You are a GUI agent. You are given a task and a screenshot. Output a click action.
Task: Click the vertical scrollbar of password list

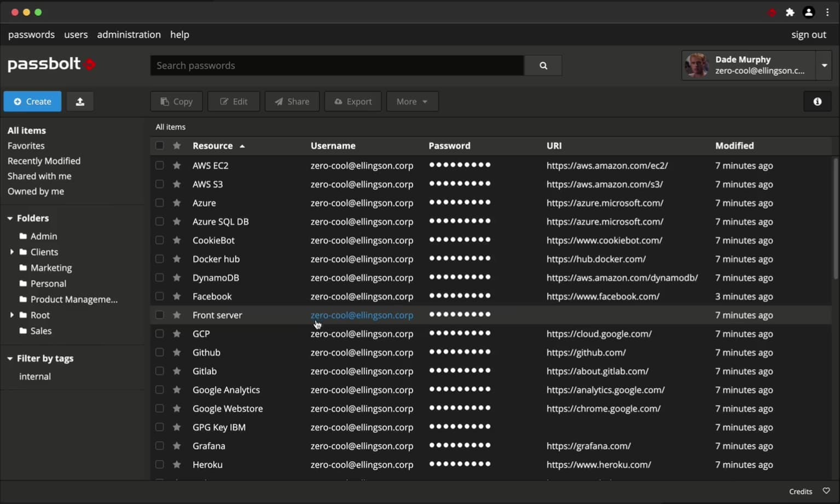835,219
